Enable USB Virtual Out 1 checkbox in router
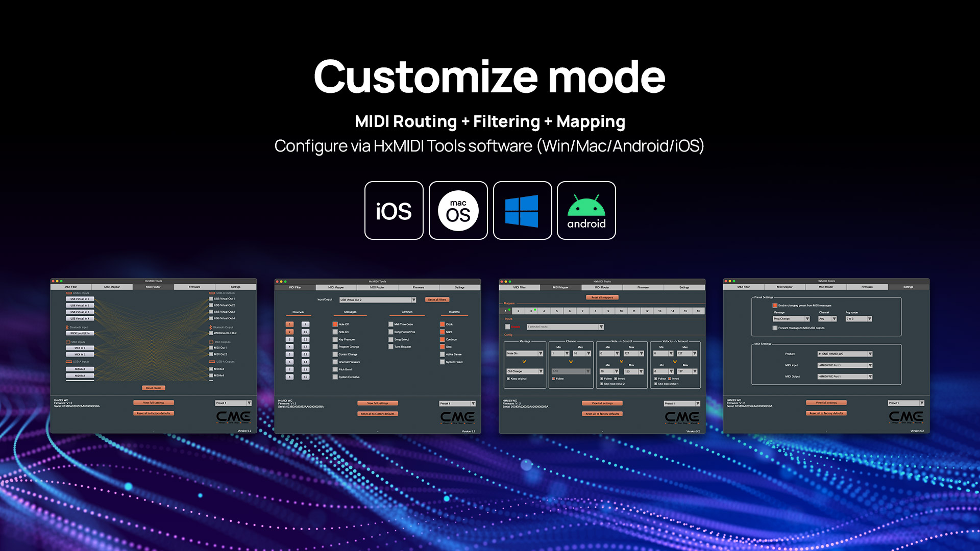 coord(211,298)
